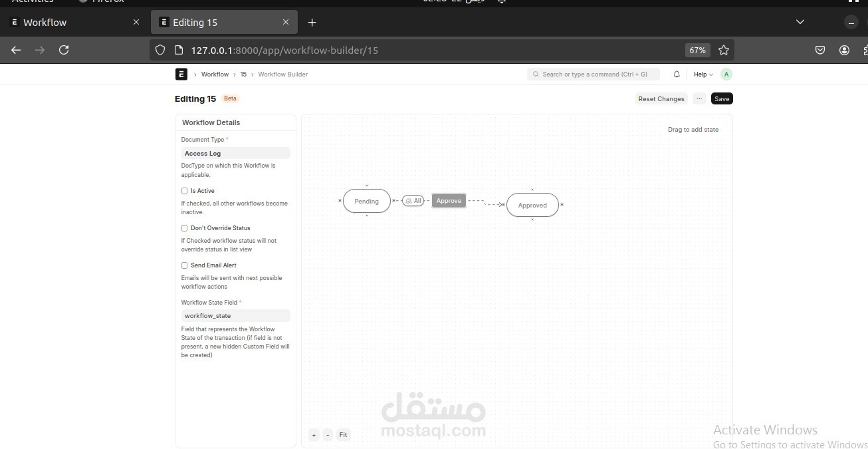
Task: Click the site security shield in address bar
Action: (x=160, y=50)
